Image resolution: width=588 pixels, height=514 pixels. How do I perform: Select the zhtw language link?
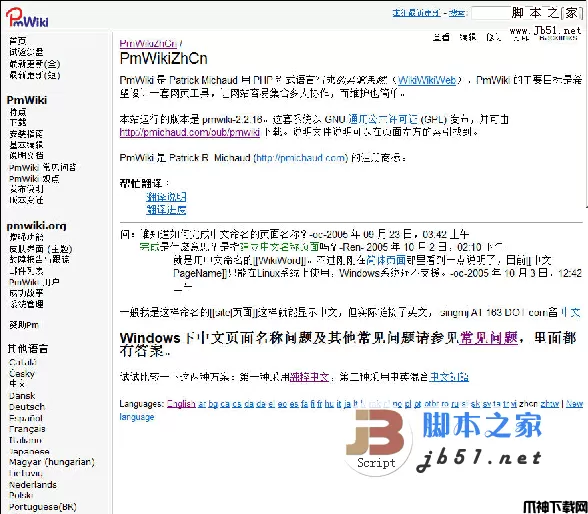pyautogui.click(x=550, y=404)
